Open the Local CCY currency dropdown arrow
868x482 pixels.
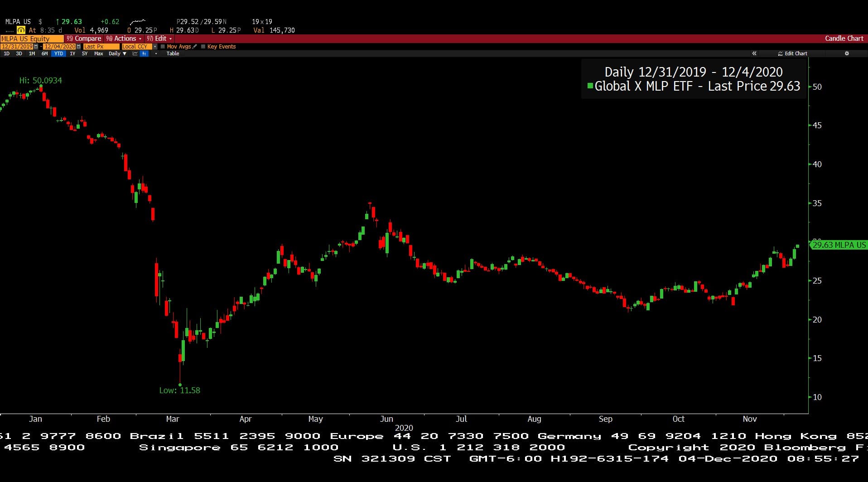pos(155,47)
